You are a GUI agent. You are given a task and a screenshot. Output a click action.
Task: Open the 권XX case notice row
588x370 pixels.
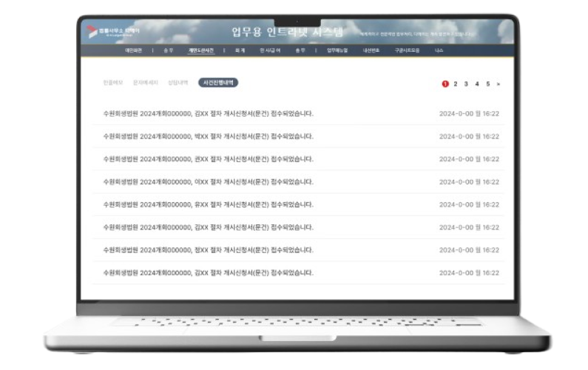(299, 159)
